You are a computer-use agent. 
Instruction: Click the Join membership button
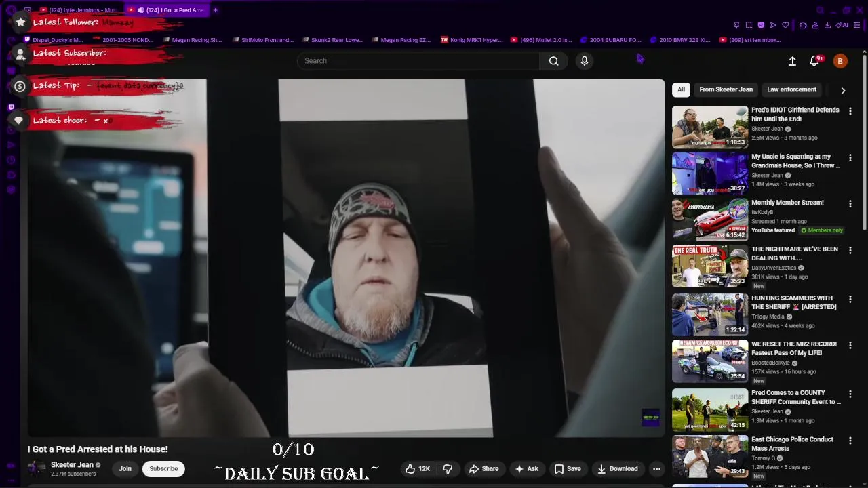[x=125, y=468]
